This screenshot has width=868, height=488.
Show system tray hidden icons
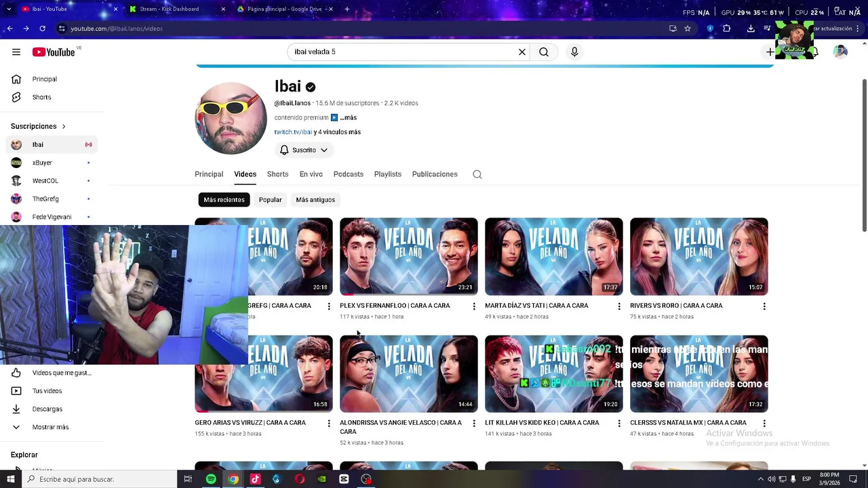point(760,479)
